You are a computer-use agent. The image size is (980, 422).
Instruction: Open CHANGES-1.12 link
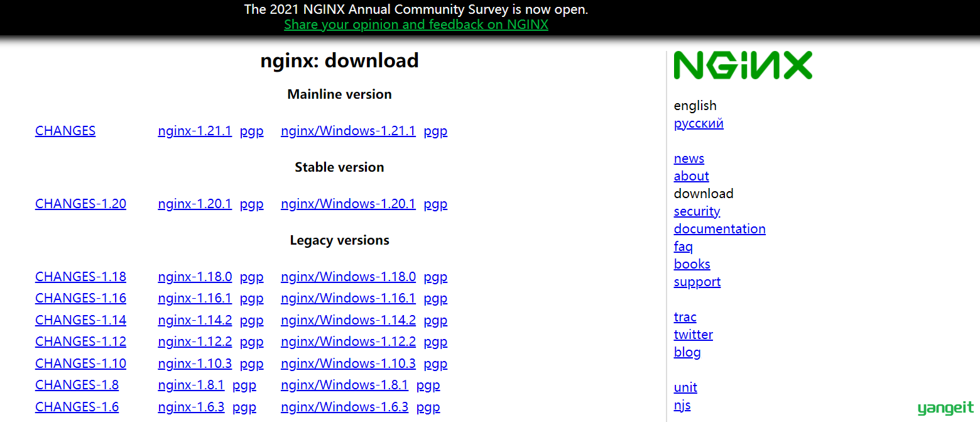[x=80, y=341]
